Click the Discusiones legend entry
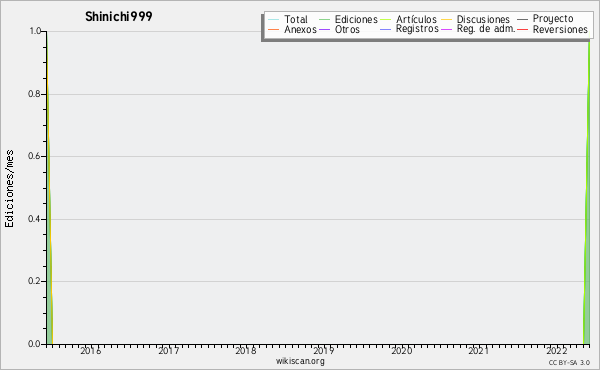Screen dimensions: 600x370 483,19
